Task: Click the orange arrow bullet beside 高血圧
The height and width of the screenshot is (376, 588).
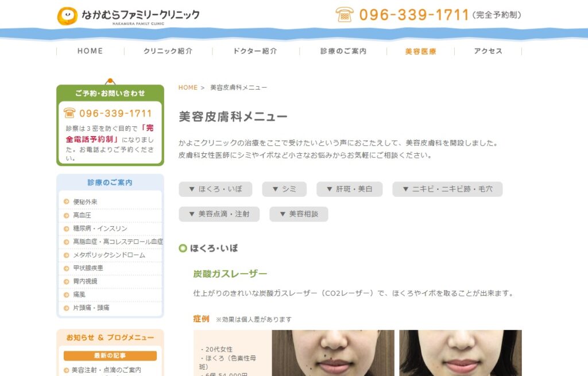Action: pos(67,215)
